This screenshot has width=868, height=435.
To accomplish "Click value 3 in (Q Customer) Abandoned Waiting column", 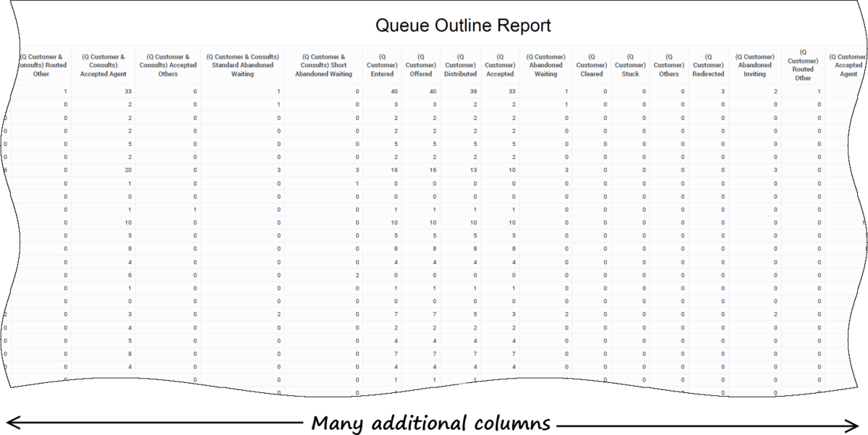I will [x=566, y=170].
